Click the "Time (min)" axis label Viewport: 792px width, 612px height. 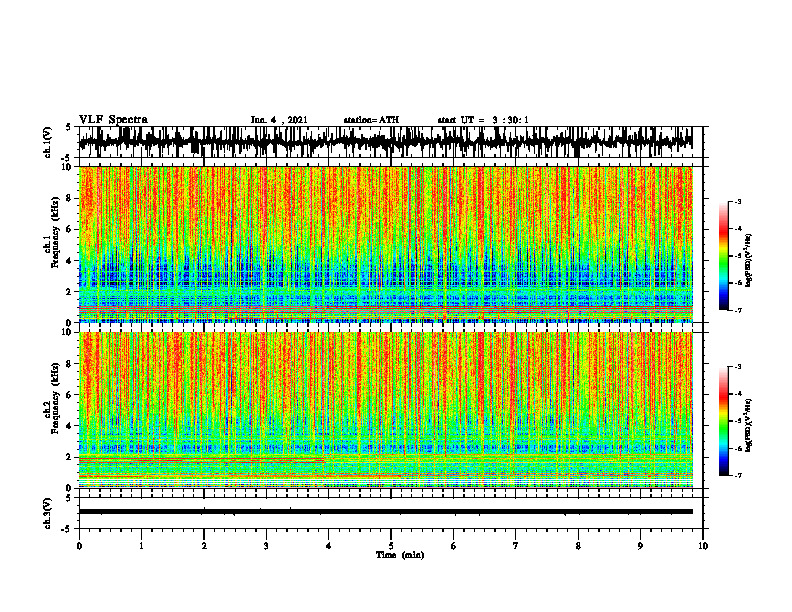point(400,555)
